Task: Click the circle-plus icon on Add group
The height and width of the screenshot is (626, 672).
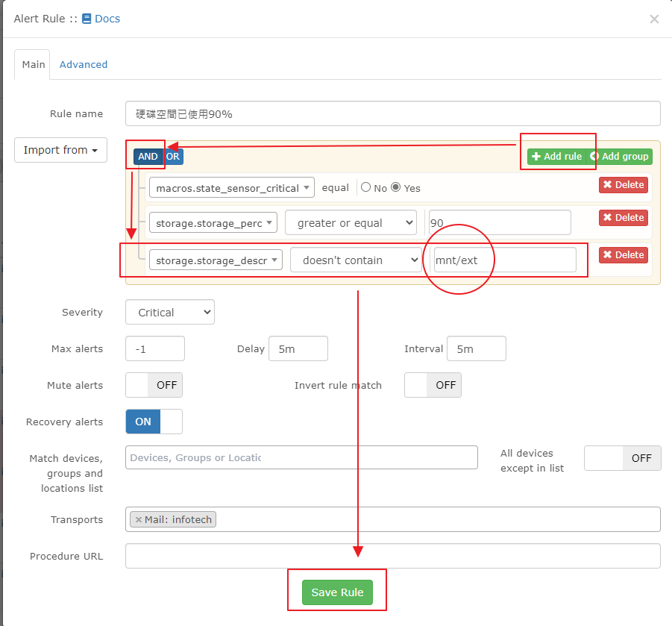Action: tap(594, 156)
